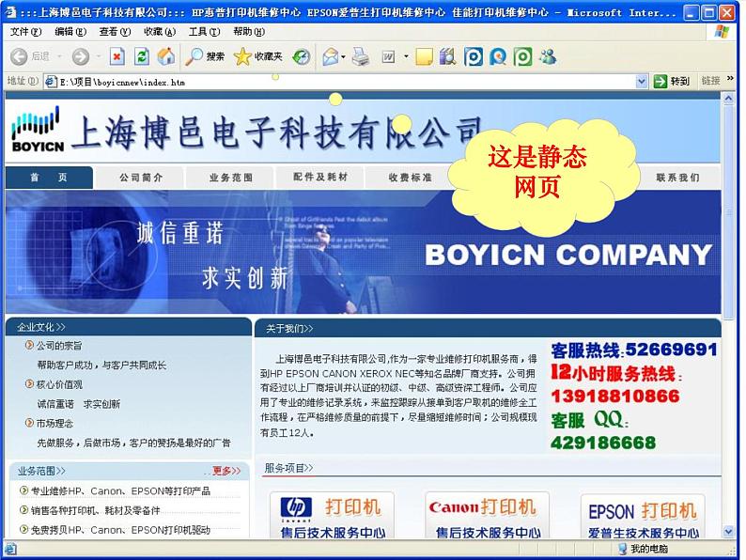
Task: Open the Search (搜索) toolbar button
Action: (205, 57)
